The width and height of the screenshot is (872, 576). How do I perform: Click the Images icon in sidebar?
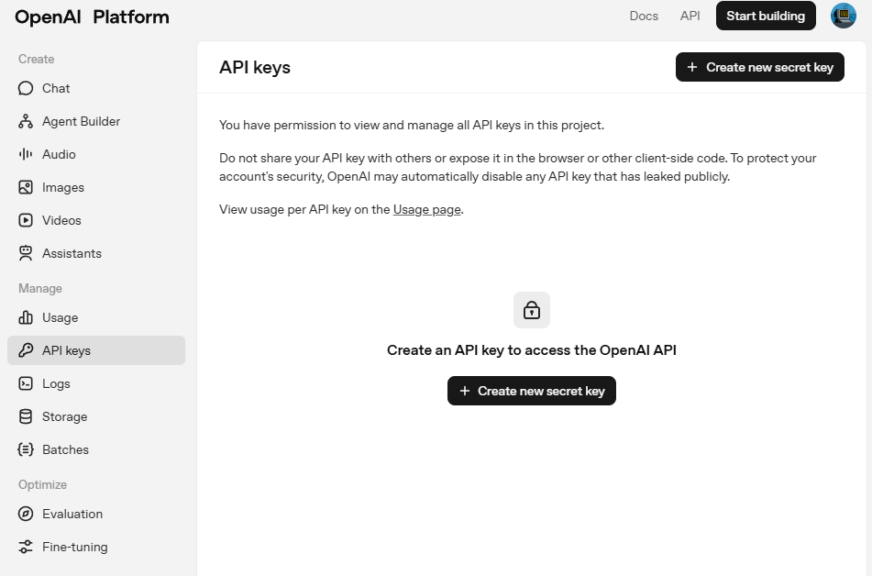(x=26, y=188)
